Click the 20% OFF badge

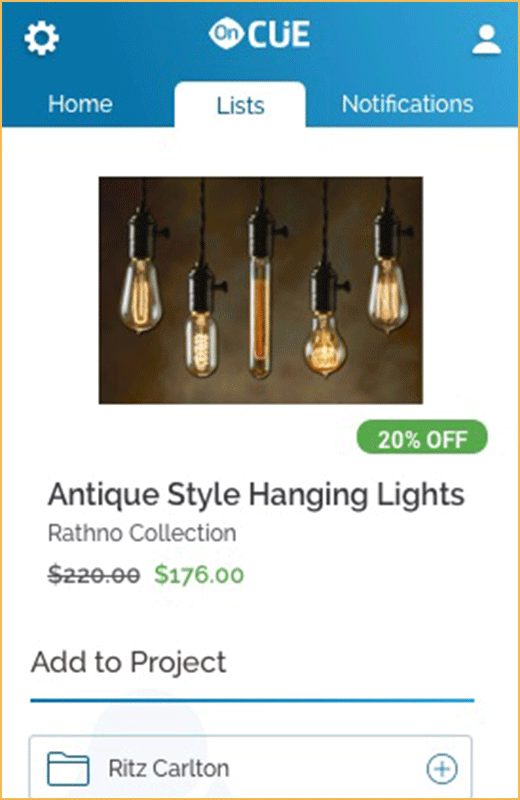coord(422,437)
